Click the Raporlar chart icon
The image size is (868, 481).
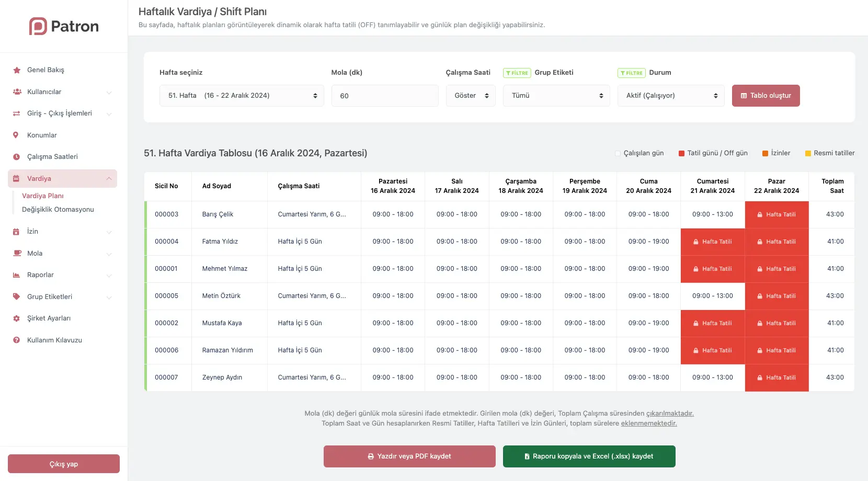click(17, 275)
